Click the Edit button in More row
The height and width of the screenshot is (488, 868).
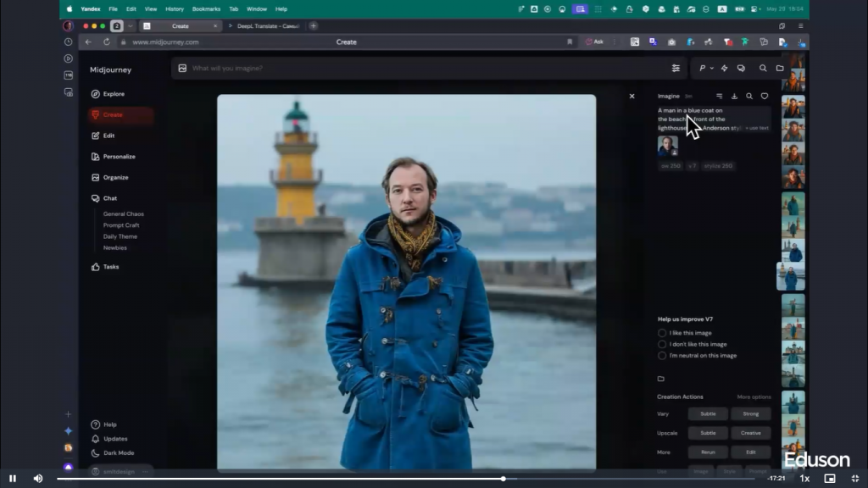coord(751,452)
